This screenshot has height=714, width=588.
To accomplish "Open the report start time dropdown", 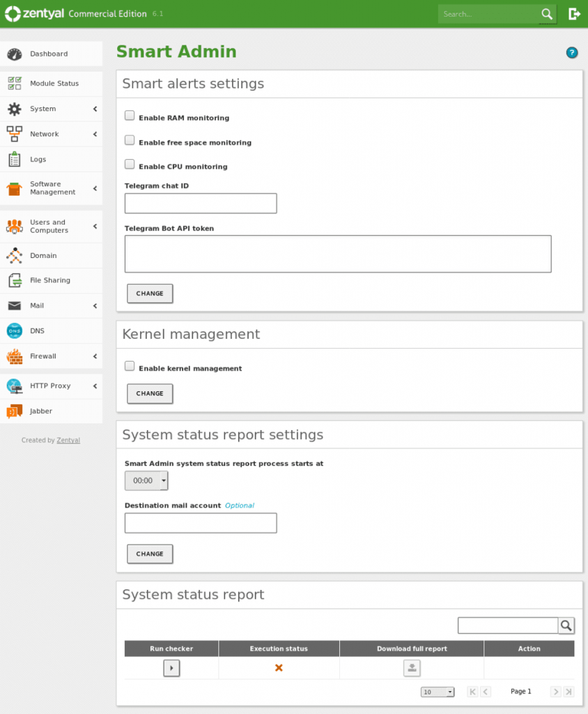I will [146, 480].
